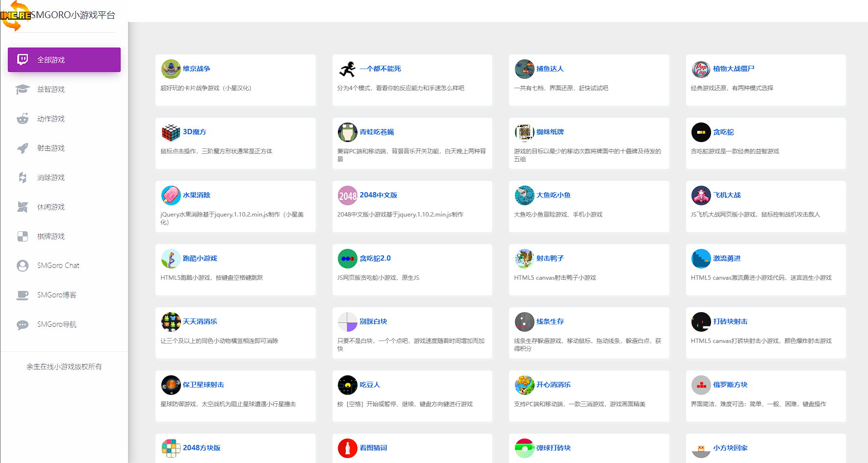Go to 棋牌游戏 in sidebar
This screenshot has height=463, width=868.
51,236
